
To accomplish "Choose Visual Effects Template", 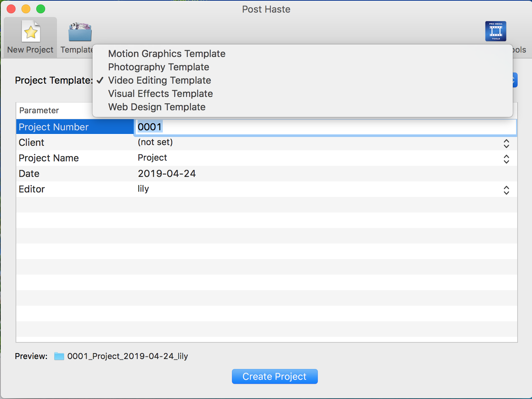I will pos(160,94).
